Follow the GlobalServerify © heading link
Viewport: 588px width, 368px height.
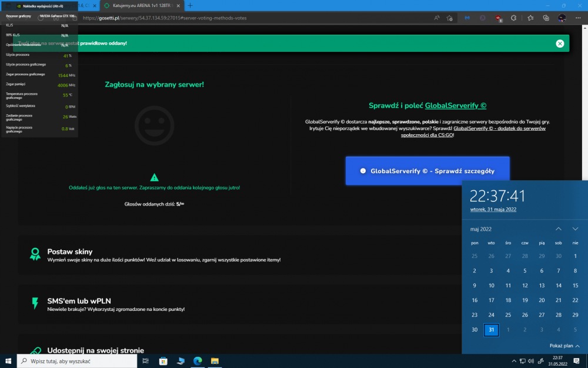[x=455, y=105]
